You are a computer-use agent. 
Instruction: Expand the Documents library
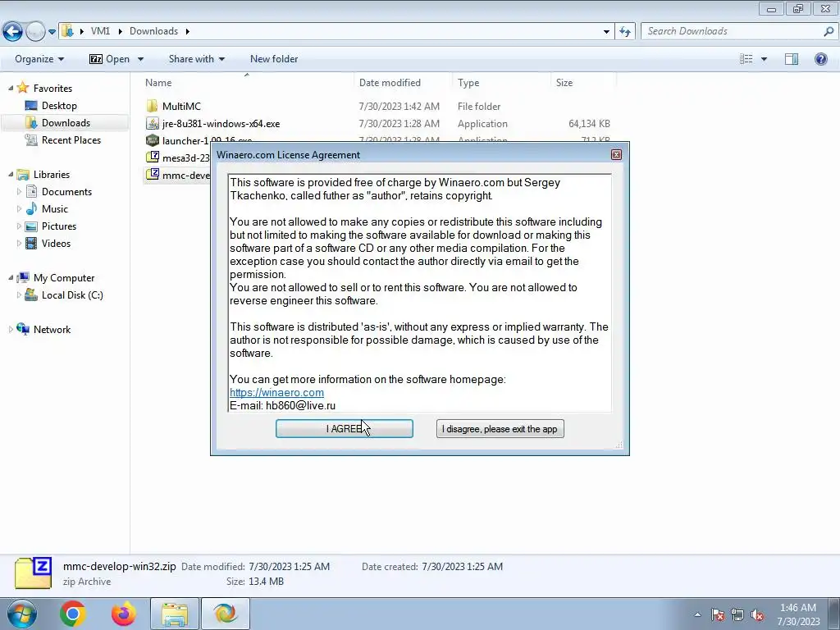point(20,192)
